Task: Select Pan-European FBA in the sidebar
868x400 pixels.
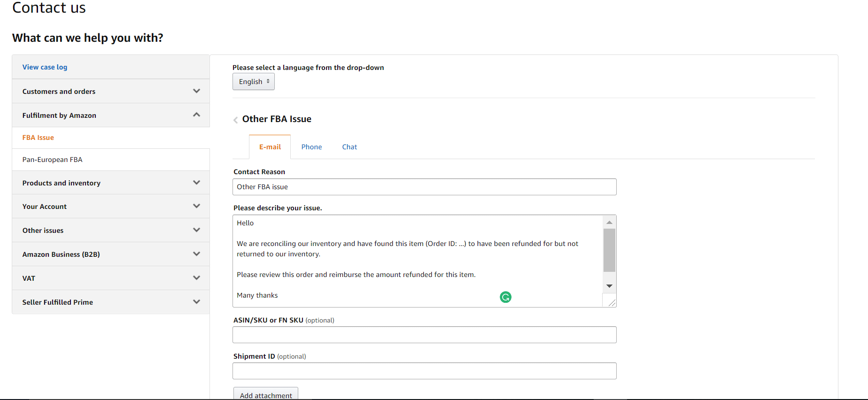Action: point(52,160)
